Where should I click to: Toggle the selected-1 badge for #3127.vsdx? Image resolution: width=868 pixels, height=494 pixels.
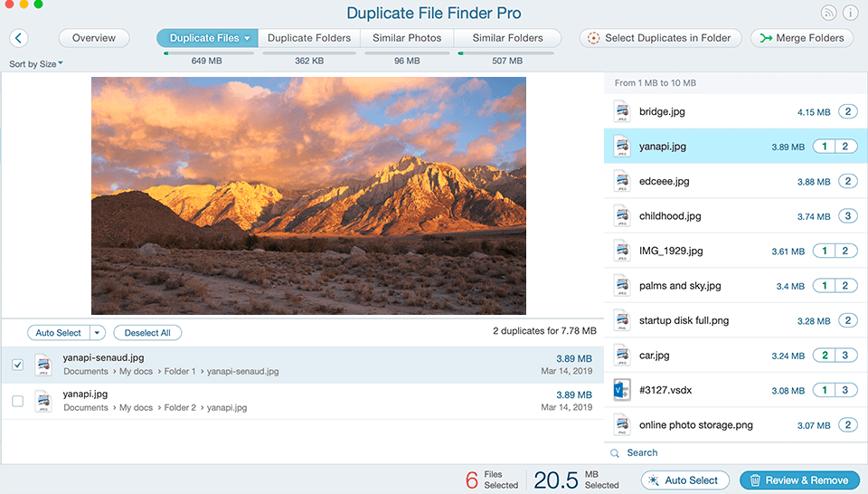[x=825, y=390]
